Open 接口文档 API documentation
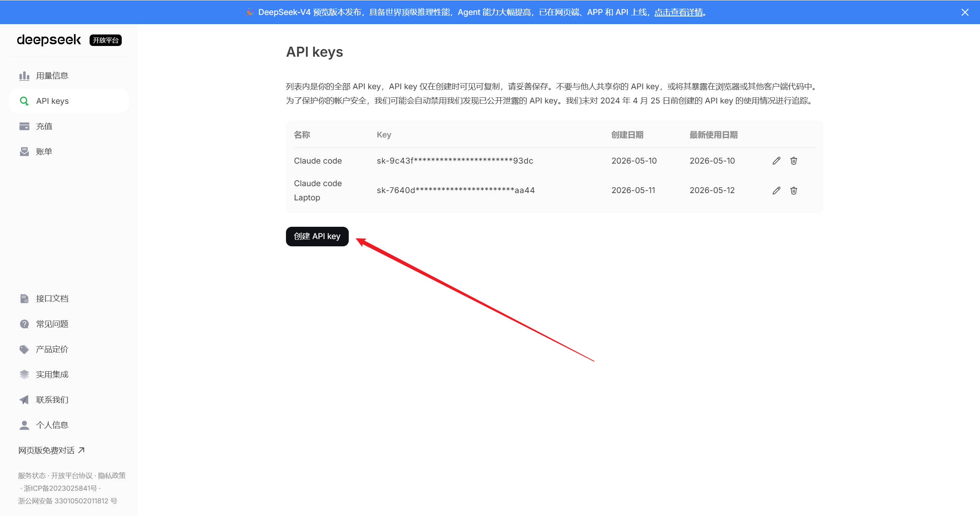The image size is (980, 516). coord(69,299)
